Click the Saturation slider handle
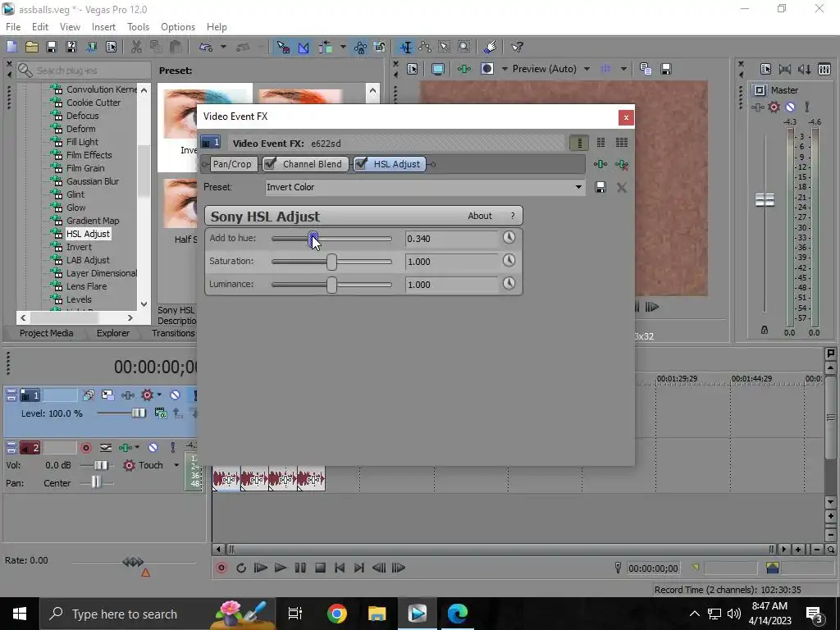The width and height of the screenshot is (840, 630). point(331,262)
